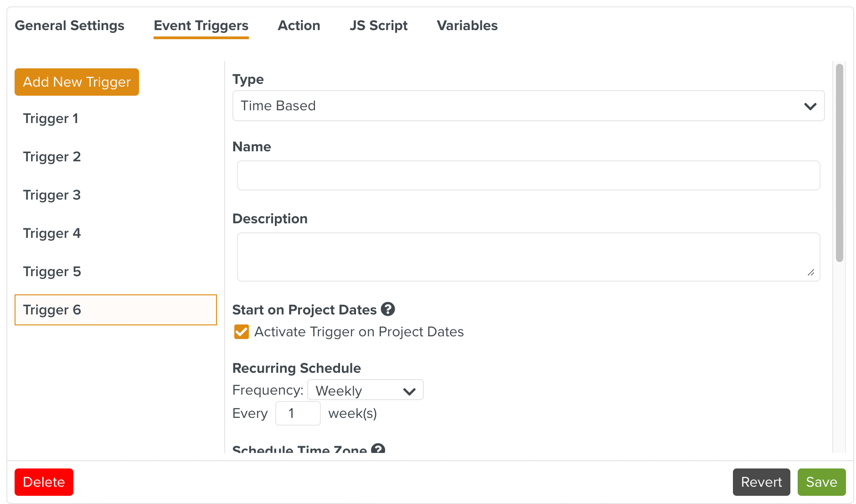Toggle Activate Trigger on Project Dates checkbox

[x=242, y=332]
